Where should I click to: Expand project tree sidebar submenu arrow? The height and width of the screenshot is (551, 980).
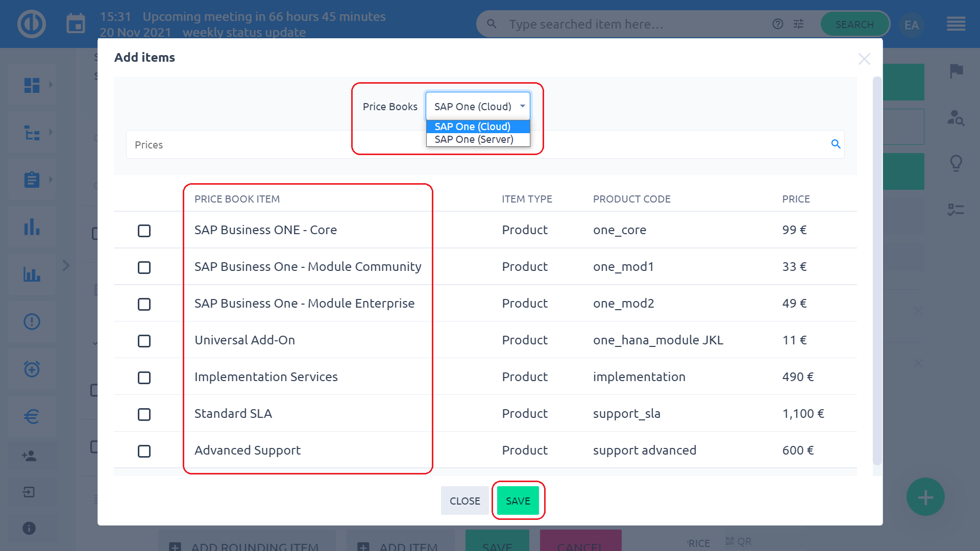pos(51,132)
